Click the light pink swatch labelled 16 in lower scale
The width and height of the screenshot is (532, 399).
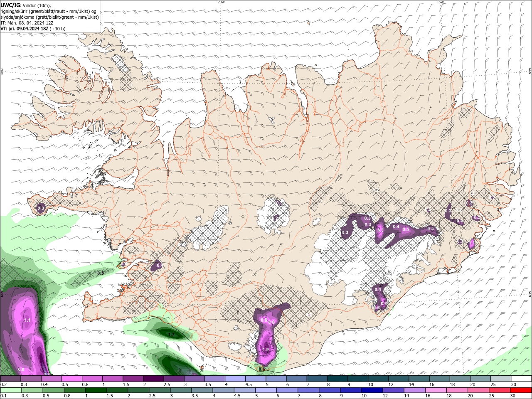436,390
